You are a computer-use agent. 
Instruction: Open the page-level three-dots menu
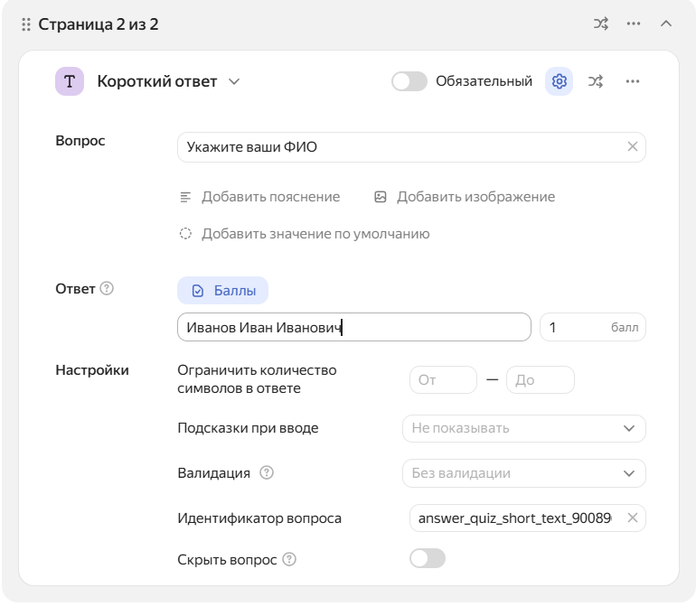pos(634,23)
